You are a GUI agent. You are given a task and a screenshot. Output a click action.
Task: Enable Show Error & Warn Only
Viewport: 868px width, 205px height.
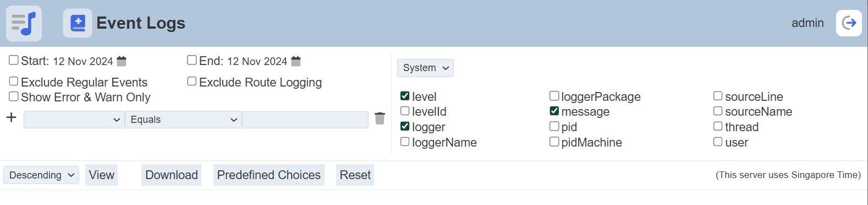pos(14,96)
